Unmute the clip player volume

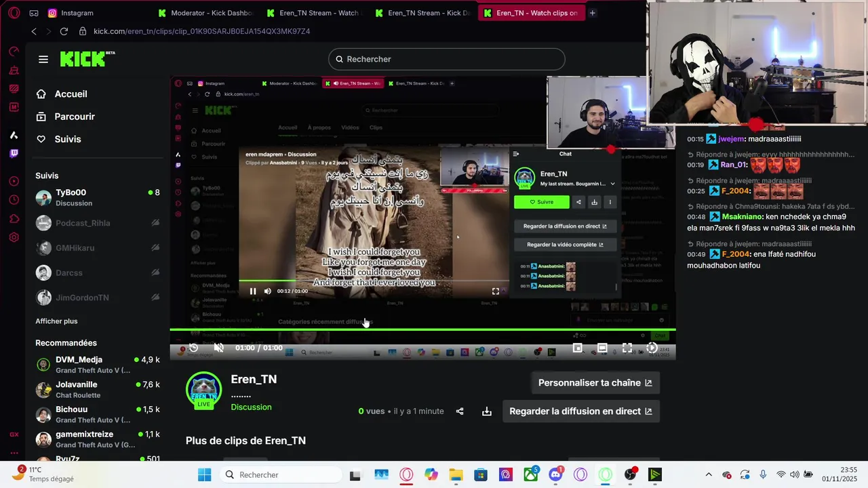(218, 348)
